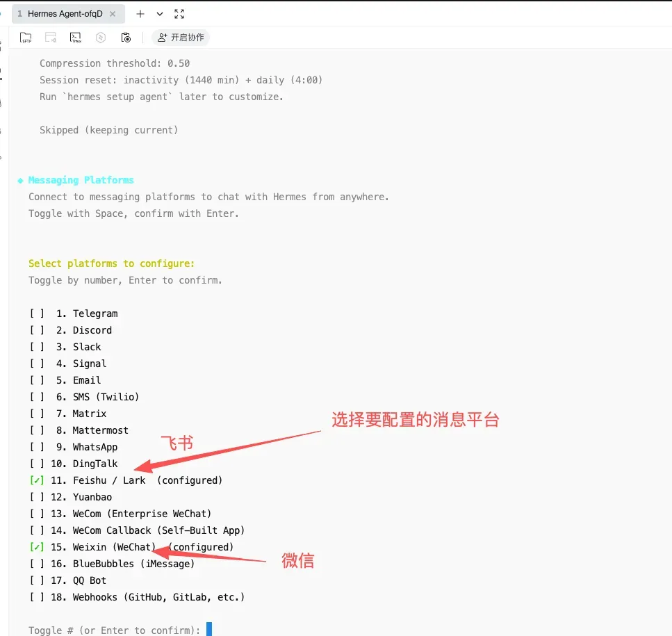Expand the tab list dropdown chevron
Image resolution: width=672 pixels, height=636 pixels.
160,14
